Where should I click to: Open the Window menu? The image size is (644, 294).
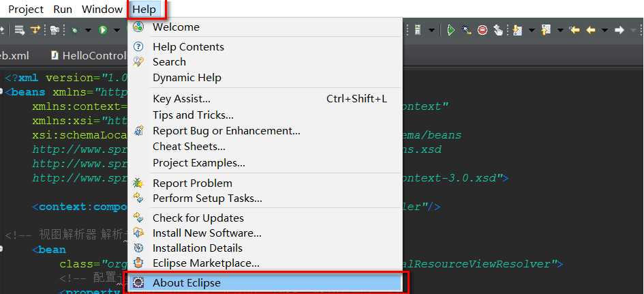[102, 9]
